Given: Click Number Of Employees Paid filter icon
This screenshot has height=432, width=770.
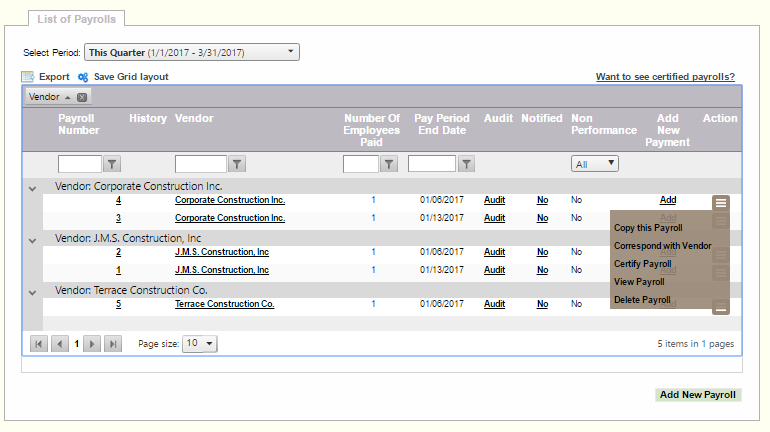Looking at the screenshot, I should [389, 164].
